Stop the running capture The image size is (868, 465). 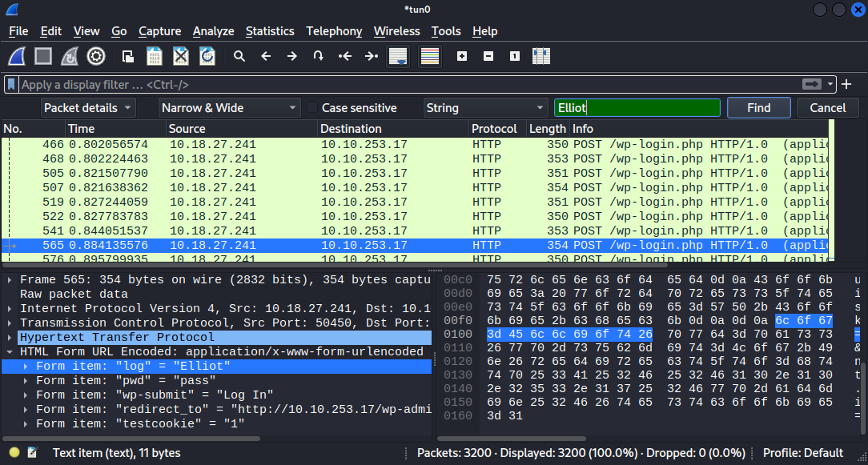pyautogui.click(x=43, y=56)
